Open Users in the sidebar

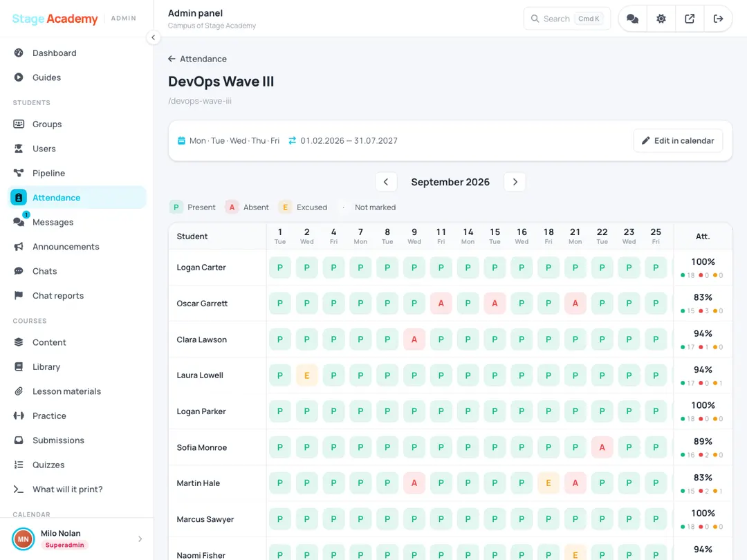[77, 149]
